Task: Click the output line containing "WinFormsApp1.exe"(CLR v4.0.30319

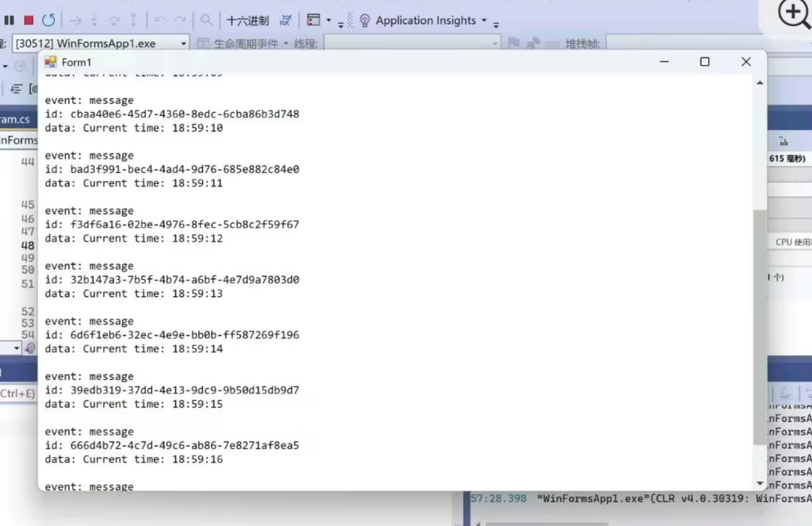Action: pyautogui.click(x=641, y=499)
